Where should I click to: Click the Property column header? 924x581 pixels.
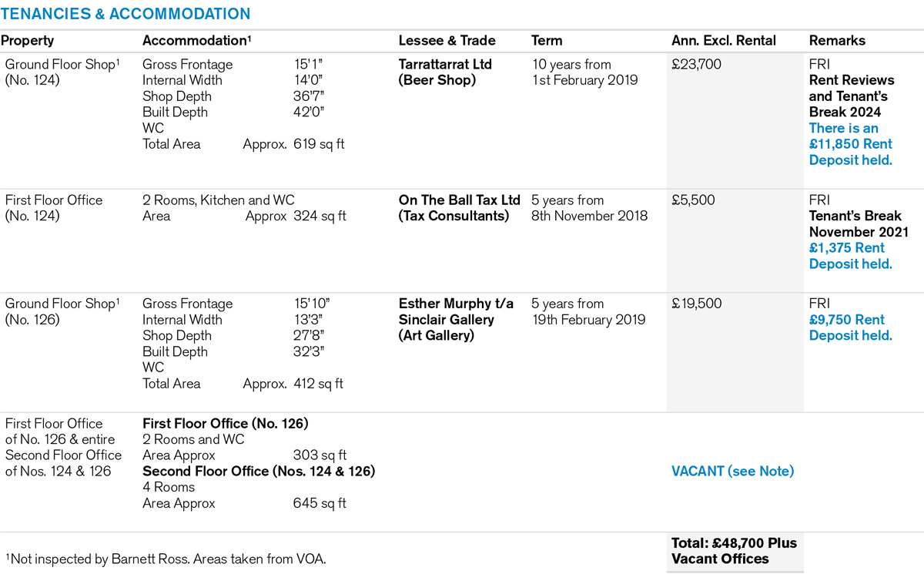[28, 41]
